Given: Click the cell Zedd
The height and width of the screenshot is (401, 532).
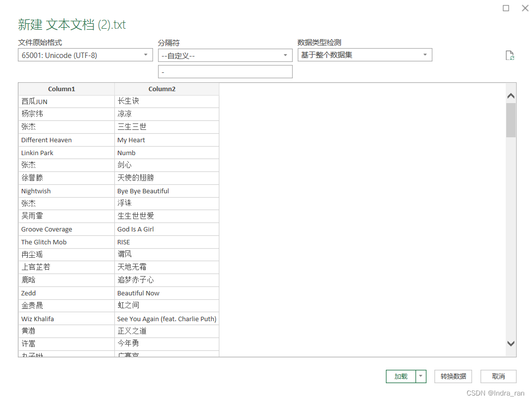Looking at the screenshot, I should click(66, 293).
